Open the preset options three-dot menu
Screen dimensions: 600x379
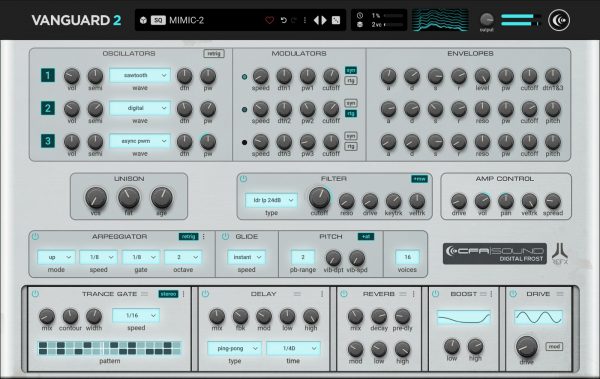click(x=305, y=20)
